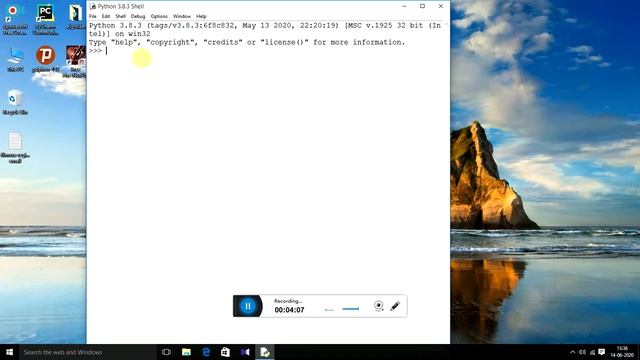The width and height of the screenshot is (640, 360).
Task: Click the taskbar clock and date
Action: pos(622,352)
